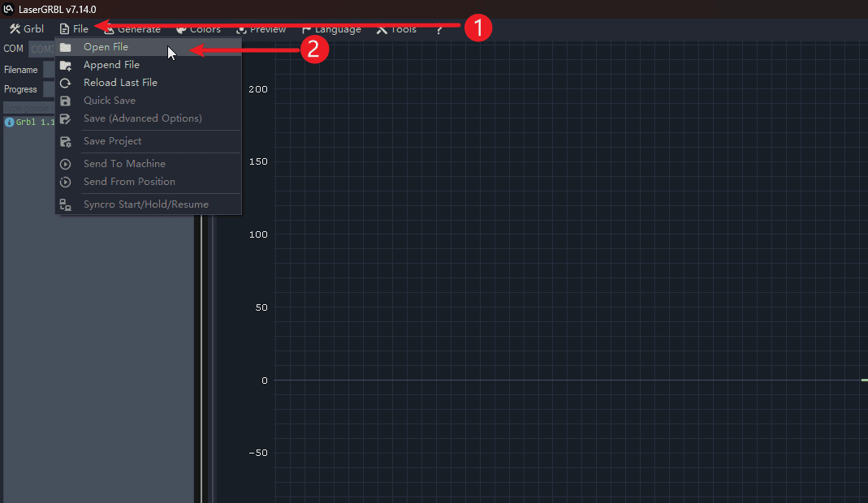The width and height of the screenshot is (868, 503).
Task: Click the Send To Machine play icon
Action: click(x=66, y=164)
